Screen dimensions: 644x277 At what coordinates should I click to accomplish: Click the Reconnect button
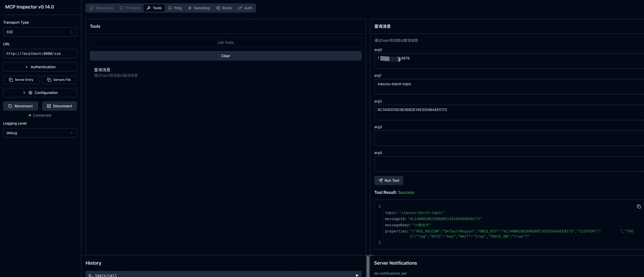[21, 106]
